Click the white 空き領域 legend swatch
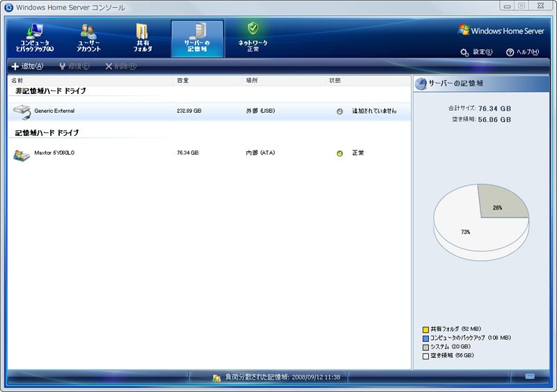This screenshot has width=557, height=392. (x=425, y=356)
